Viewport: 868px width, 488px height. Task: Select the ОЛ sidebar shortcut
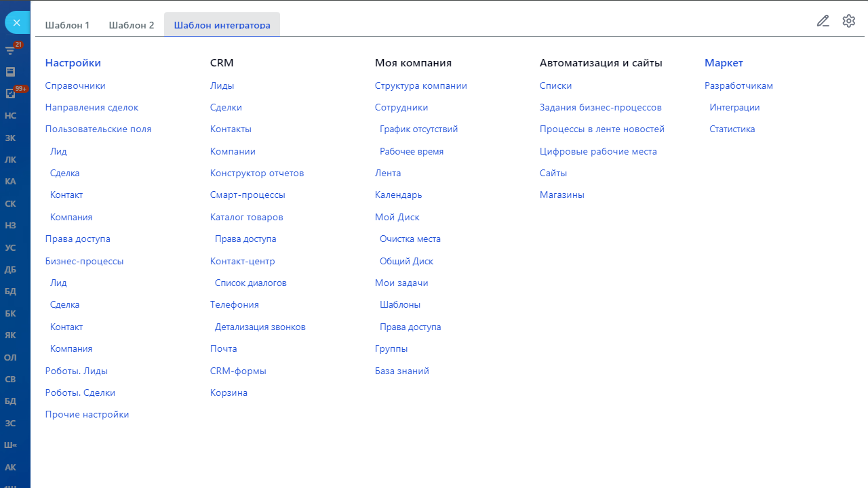click(10, 357)
